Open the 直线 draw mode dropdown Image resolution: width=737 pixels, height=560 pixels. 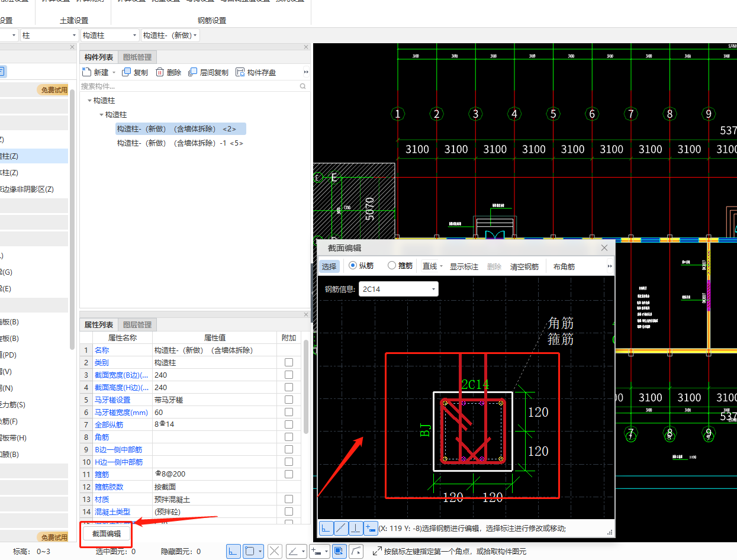(441, 266)
